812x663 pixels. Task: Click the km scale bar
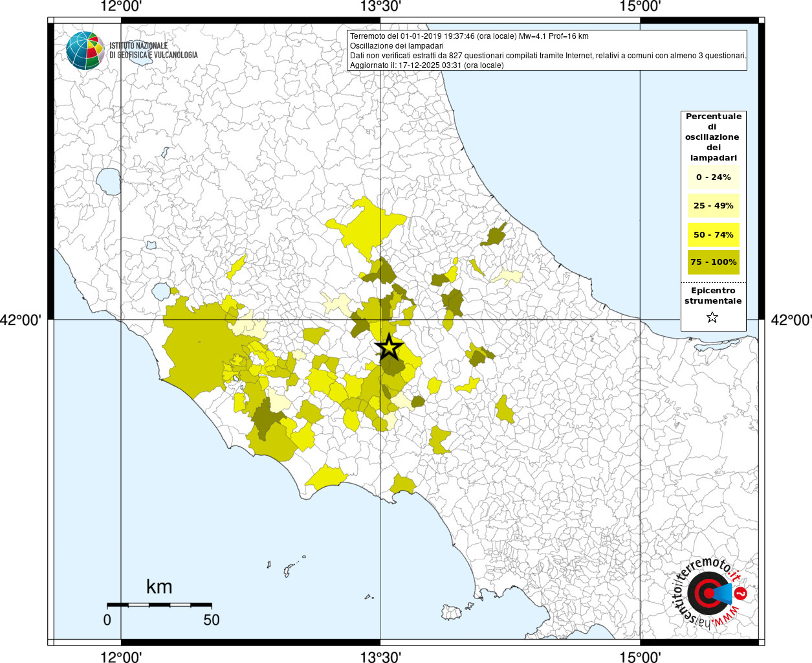point(159,604)
